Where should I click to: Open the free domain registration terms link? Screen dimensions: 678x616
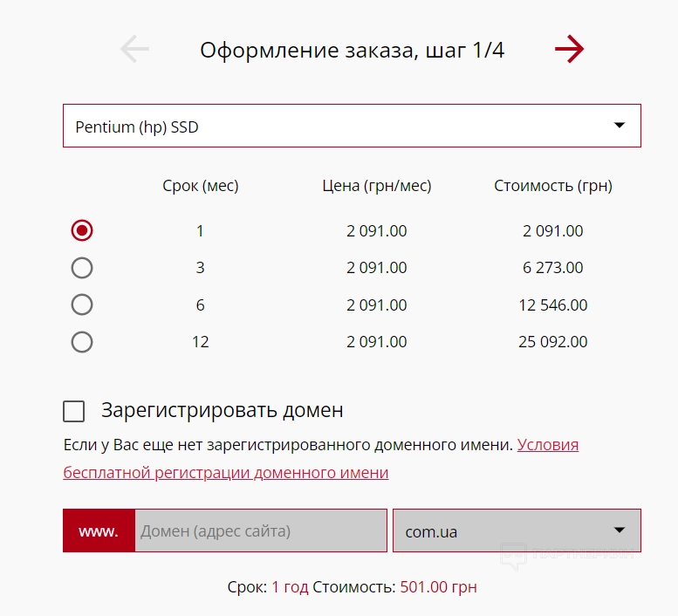[225, 473]
